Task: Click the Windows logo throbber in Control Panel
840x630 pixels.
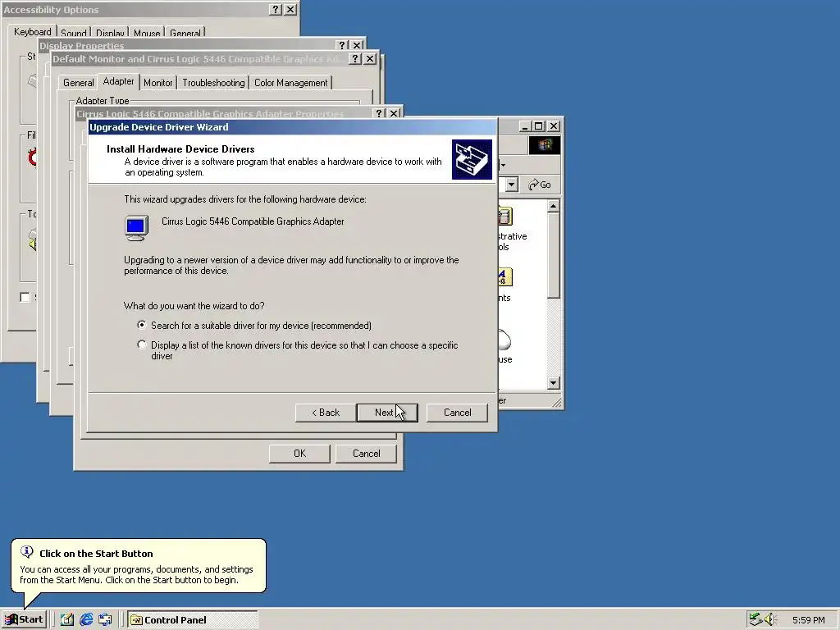Action: 545,145
